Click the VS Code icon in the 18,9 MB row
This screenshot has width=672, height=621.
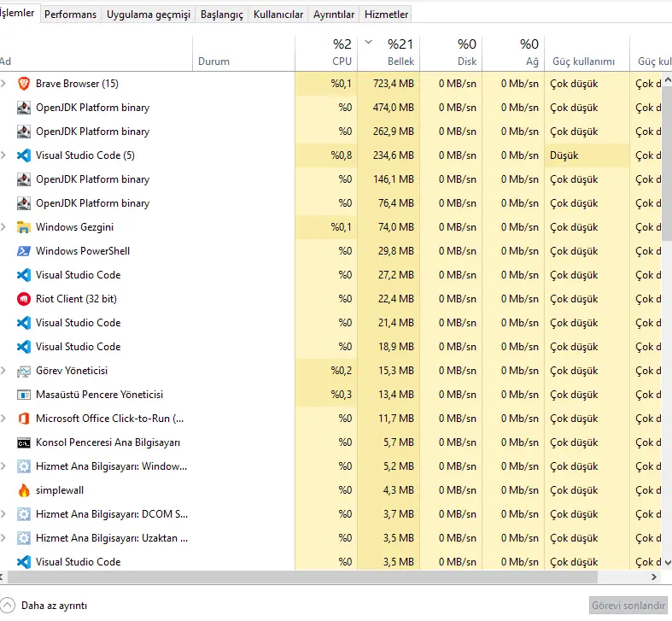(x=24, y=347)
